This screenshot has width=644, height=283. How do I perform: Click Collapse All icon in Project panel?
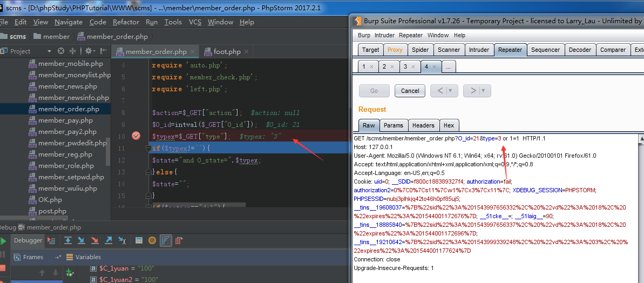pyautogui.click(x=73, y=51)
